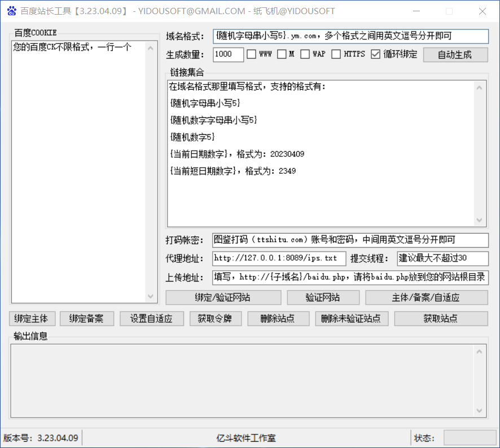
Task: Click the empty 状态 status box
Action: coord(470,438)
